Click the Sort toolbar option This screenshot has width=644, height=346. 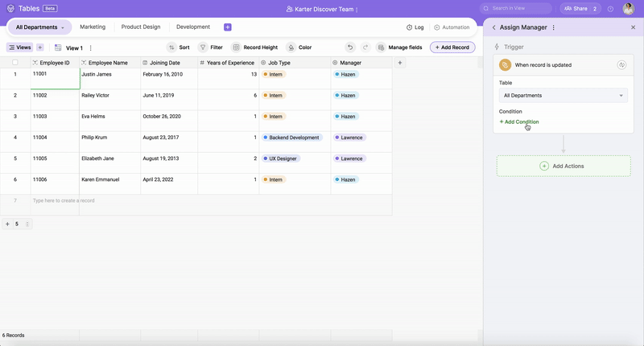[x=178, y=47]
